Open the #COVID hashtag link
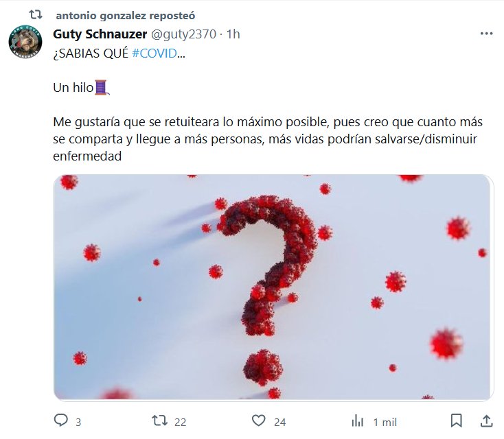The height and width of the screenshot is (439, 504). point(156,55)
